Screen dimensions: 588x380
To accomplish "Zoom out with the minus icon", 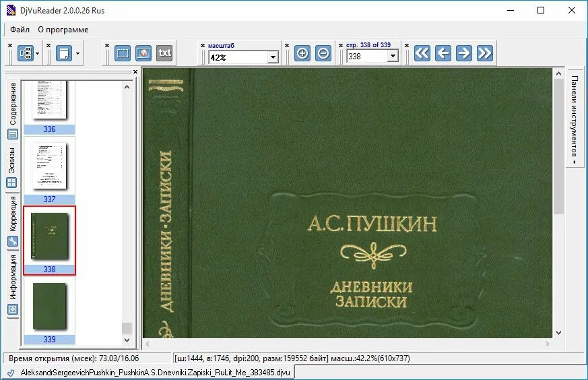I will 323,53.
